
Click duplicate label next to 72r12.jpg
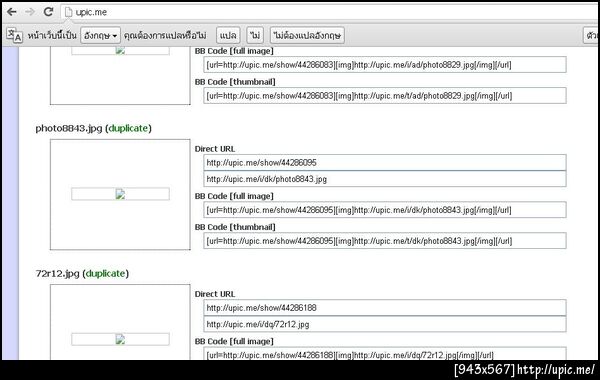point(105,274)
